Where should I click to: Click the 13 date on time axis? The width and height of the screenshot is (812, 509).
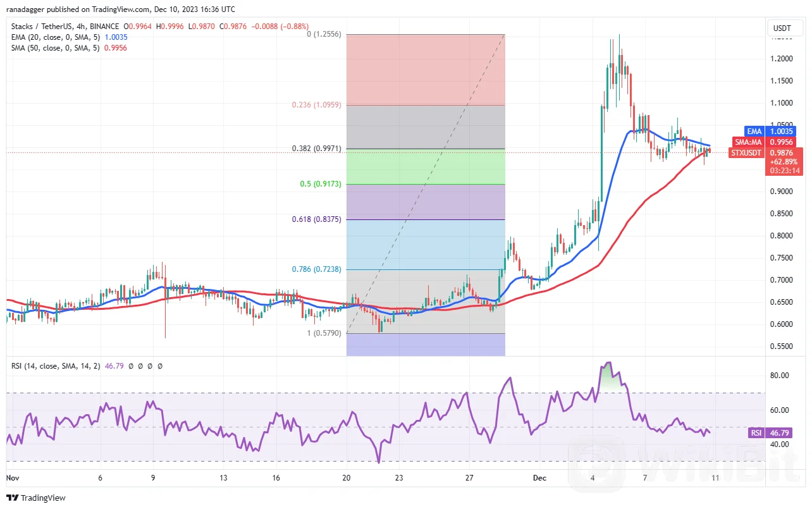[223, 479]
